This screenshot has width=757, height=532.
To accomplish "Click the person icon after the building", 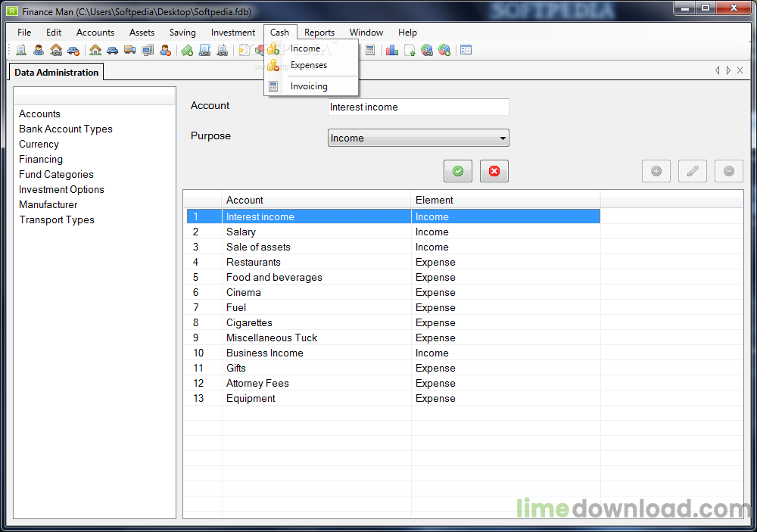I will click(39, 50).
